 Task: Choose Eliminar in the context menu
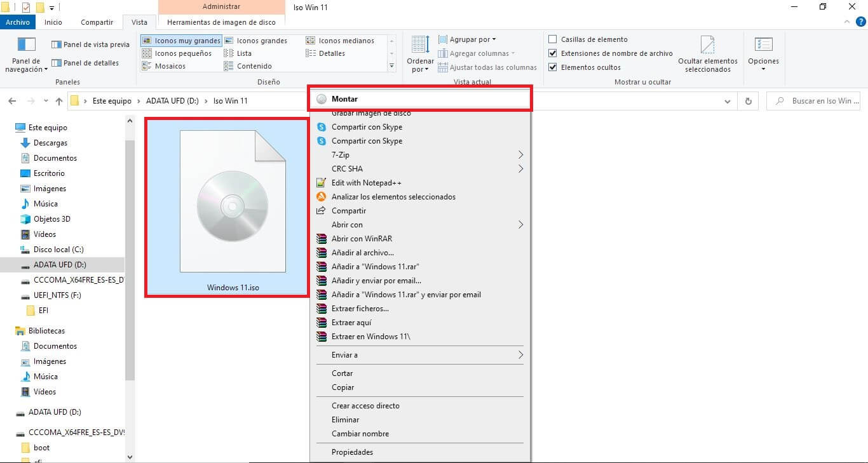(420, 420)
